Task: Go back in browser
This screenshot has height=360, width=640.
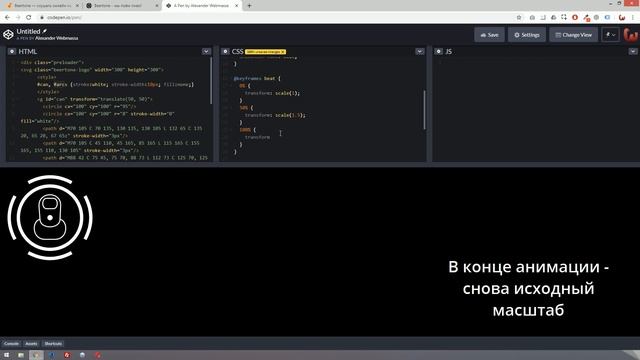Action: (x=7, y=18)
